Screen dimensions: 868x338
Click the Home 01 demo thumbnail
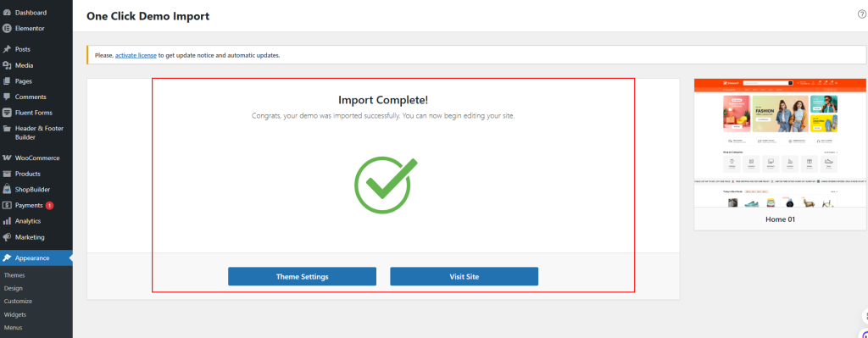[x=780, y=142]
